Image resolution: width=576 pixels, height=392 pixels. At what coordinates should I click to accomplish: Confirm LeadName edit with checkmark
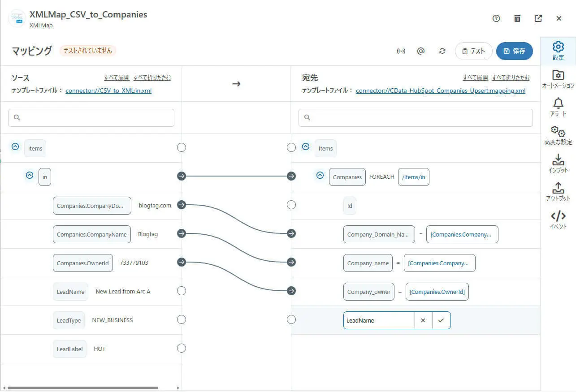(442, 320)
